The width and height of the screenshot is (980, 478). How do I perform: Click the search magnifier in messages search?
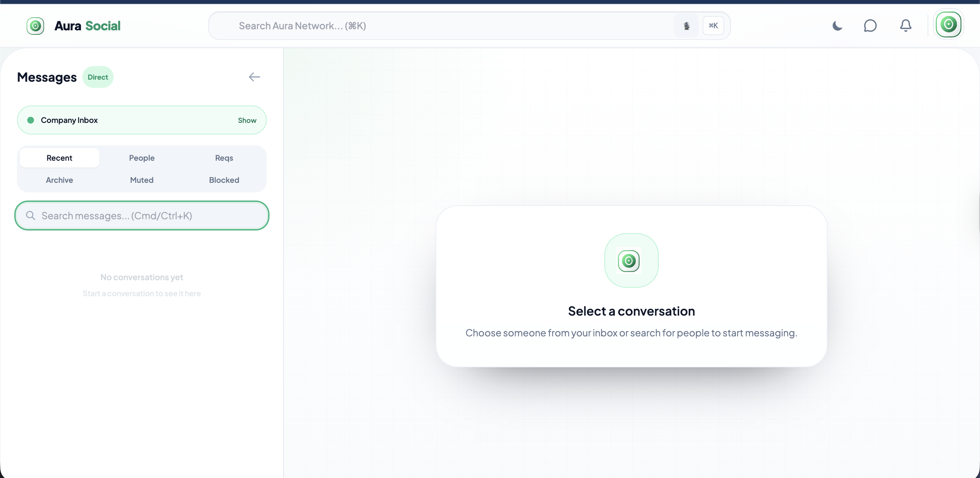click(31, 216)
